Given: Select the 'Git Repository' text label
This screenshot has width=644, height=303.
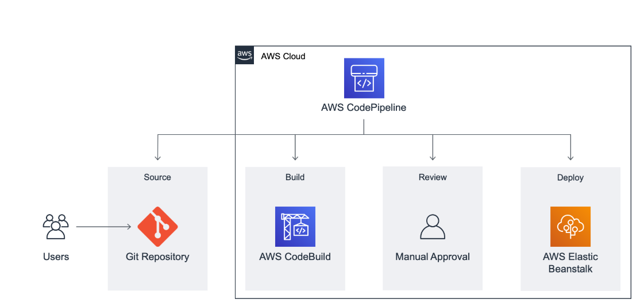Looking at the screenshot, I should [x=157, y=257].
